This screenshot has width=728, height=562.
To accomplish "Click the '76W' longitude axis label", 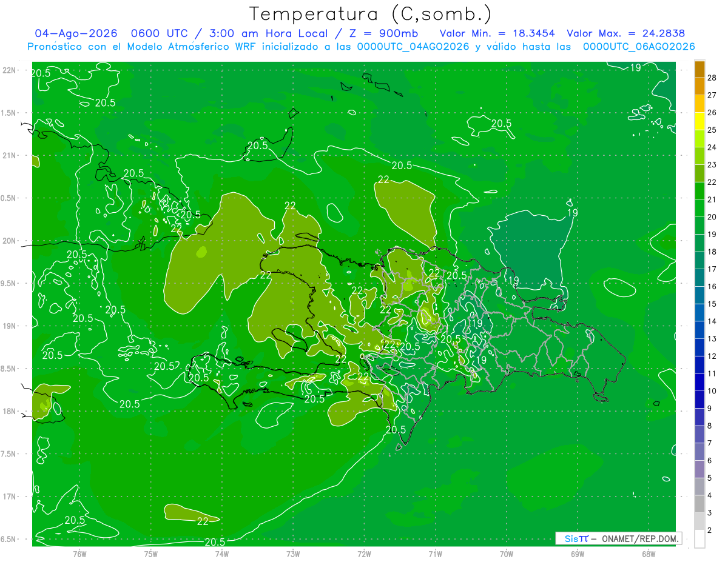I will [x=79, y=554].
